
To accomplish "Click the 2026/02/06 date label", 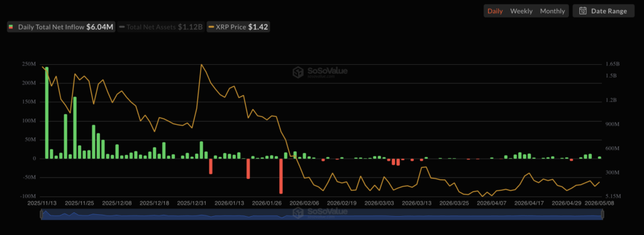I will 304,203.
